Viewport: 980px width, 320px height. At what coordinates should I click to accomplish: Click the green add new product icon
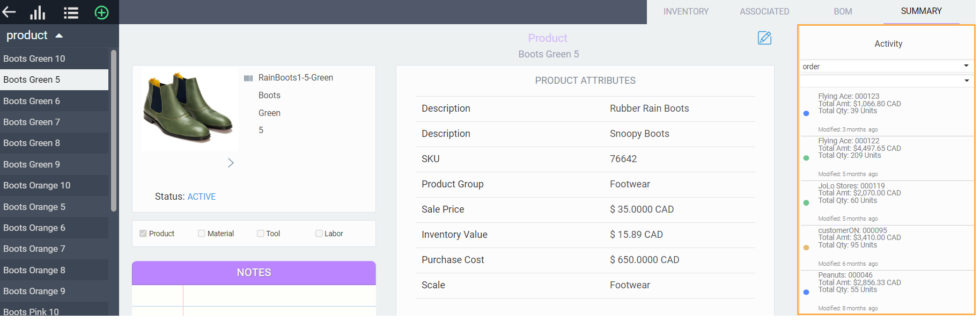[101, 12]
